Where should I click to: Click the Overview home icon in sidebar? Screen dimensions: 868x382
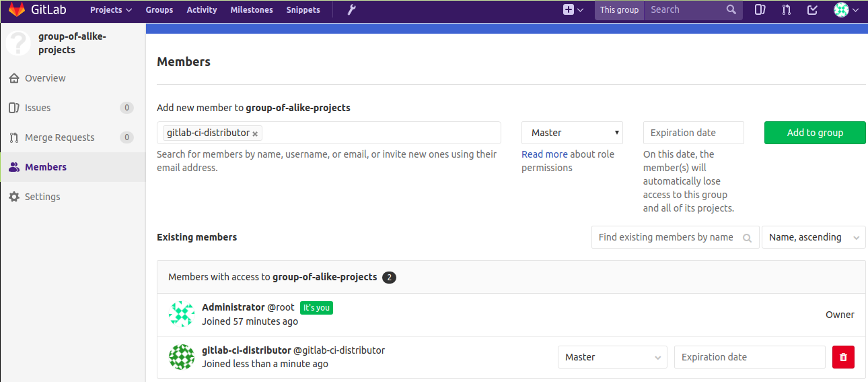14,78
